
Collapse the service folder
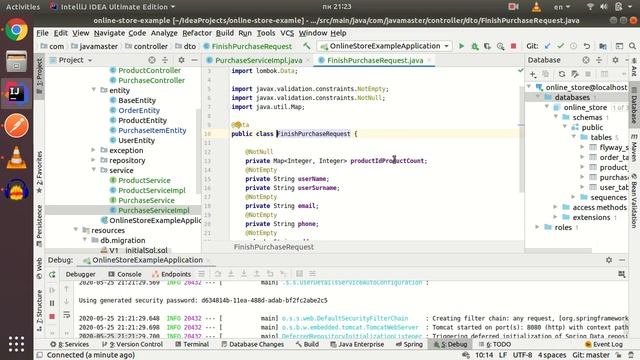[93, 170]
